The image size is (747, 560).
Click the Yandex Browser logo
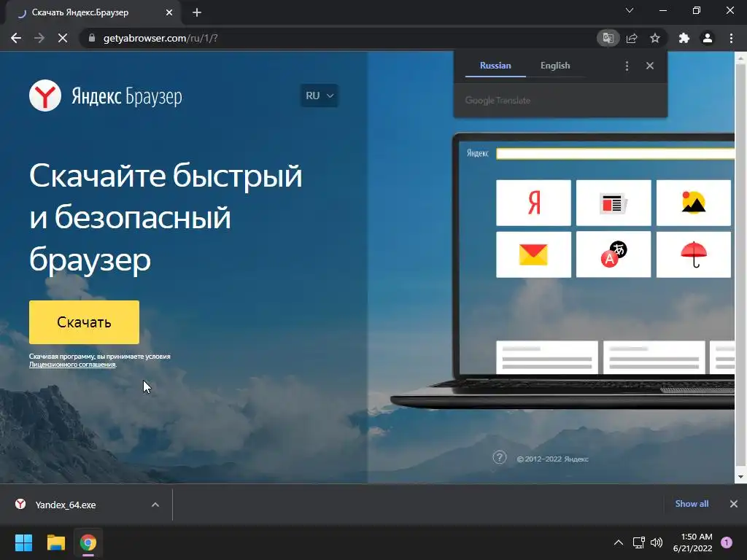(x=105, y=96)
